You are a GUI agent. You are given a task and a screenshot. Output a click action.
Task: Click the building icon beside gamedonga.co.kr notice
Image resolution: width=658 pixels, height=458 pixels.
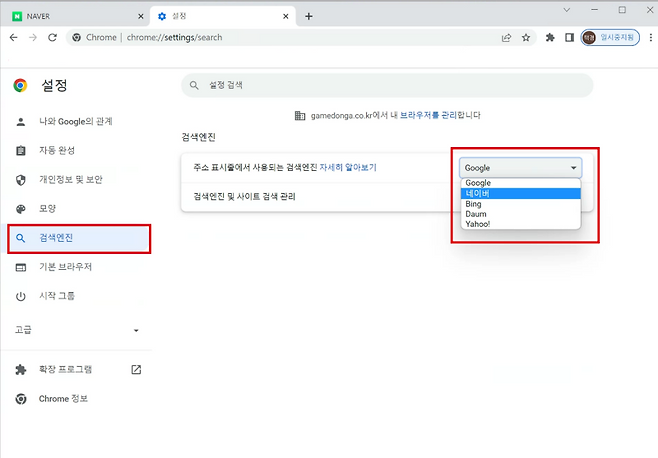pyautogui.click(x=300, y=115)
